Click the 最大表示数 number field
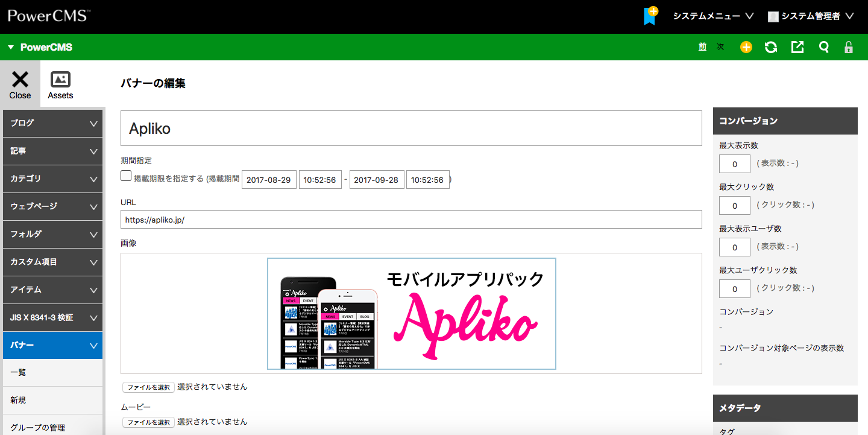 (x=735, y=164)
